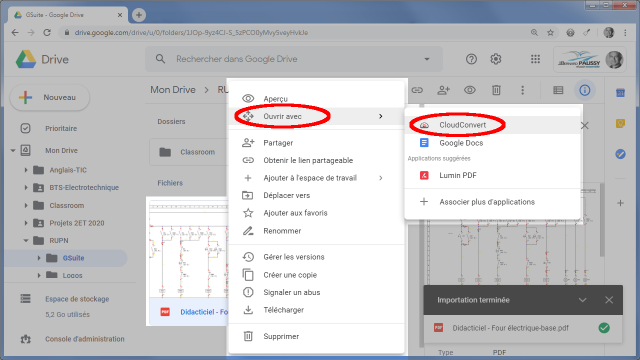Toggle the details info panel icon
640x360 pixels.
click(584, 90)
